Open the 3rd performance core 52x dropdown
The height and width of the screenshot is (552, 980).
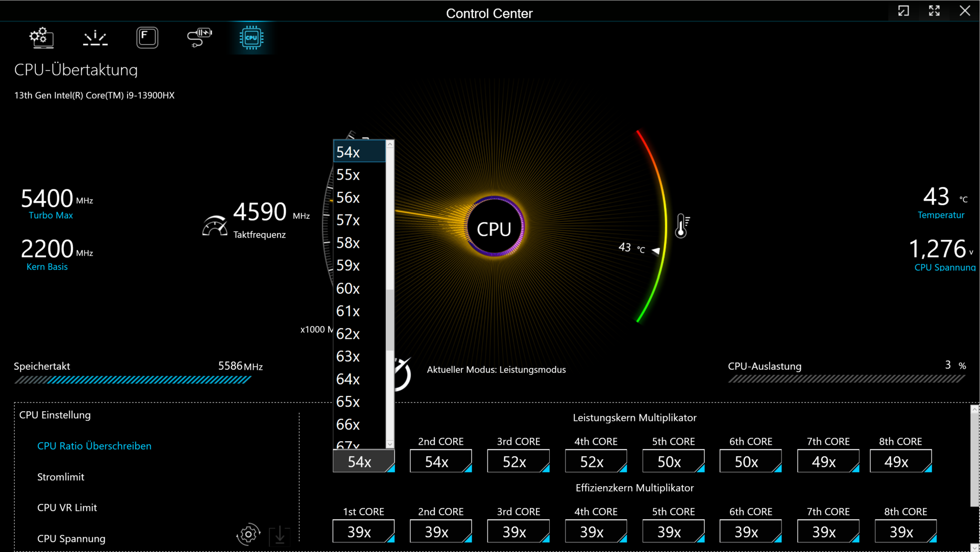click(518, 461)
